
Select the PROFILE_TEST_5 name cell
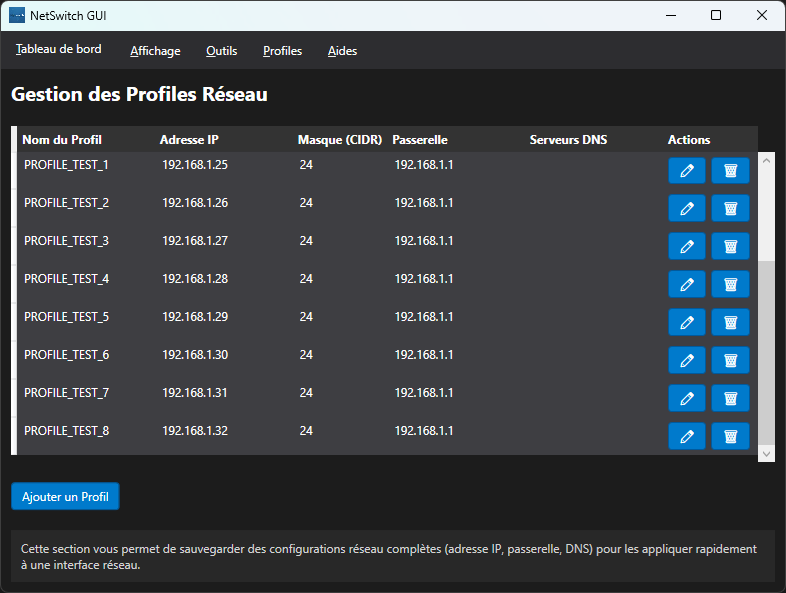(67, 317)
